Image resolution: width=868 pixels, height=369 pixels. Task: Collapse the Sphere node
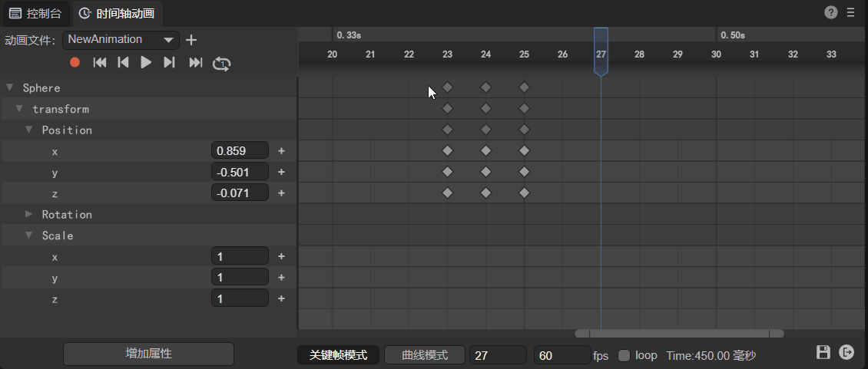pyautogui.click(x=10, y=87)
